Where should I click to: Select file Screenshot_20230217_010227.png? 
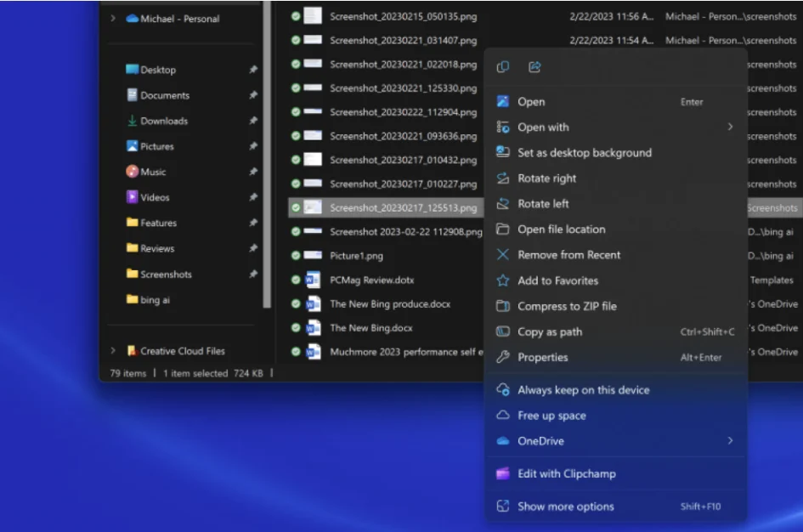pyautogui.click(x=403, y=184)
